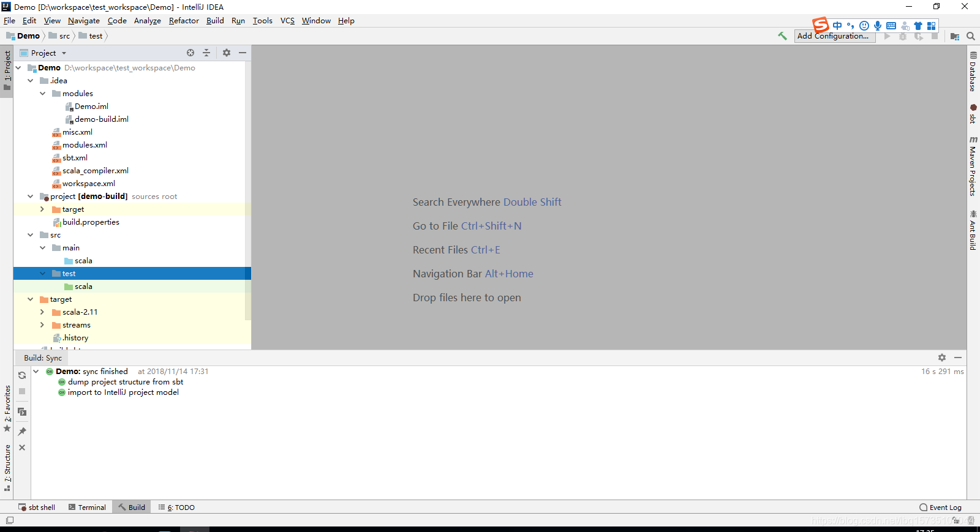
Task: Click Sogou soft keyboard icon
Action: point(891,26)
